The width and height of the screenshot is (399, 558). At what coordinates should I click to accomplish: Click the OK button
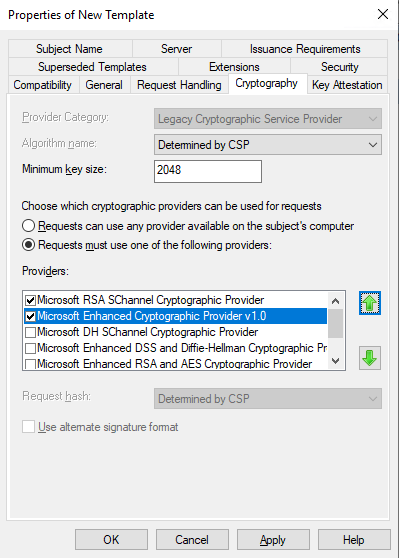point(111,540)
